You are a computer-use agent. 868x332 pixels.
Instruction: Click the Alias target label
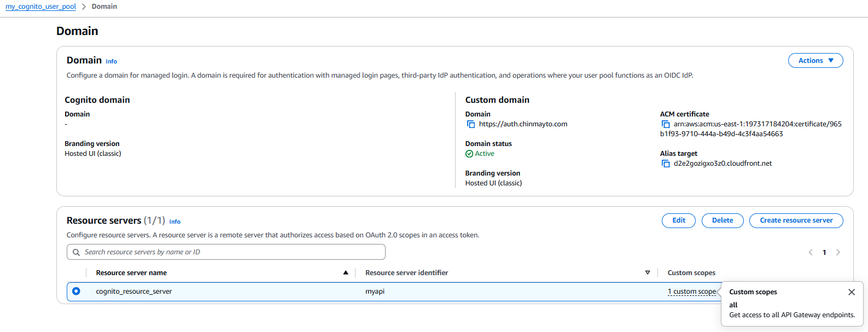coord(679,154)
